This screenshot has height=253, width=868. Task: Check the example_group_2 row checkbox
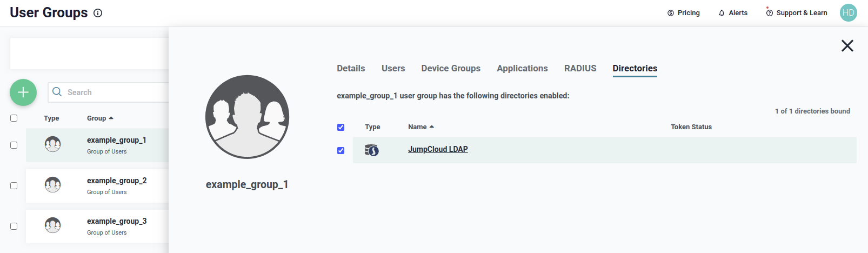coord(14,185)
